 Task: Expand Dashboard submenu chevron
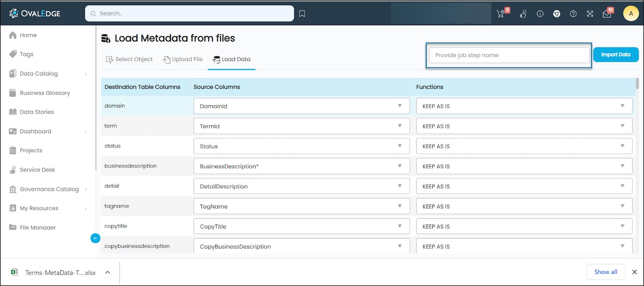click(86, 132)
